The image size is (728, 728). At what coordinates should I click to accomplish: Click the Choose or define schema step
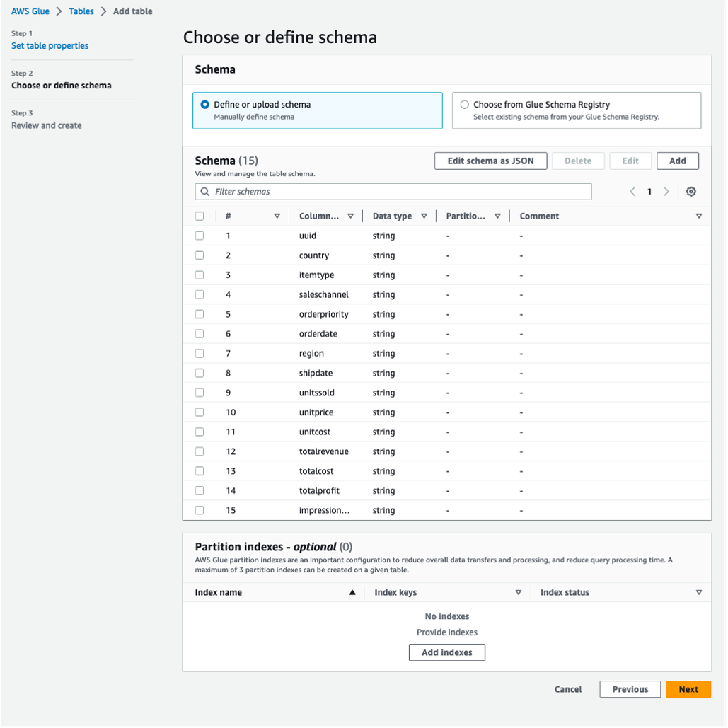[x=62, y=86]
